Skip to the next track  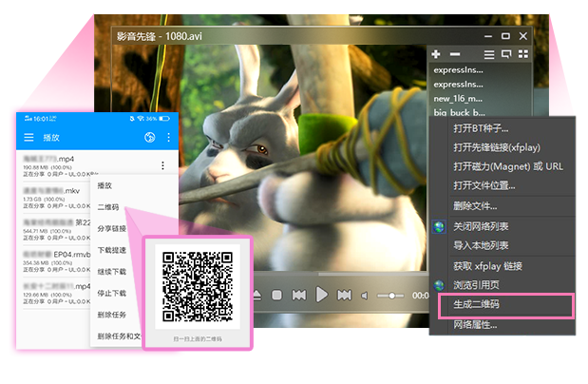(x=344, y=295)
